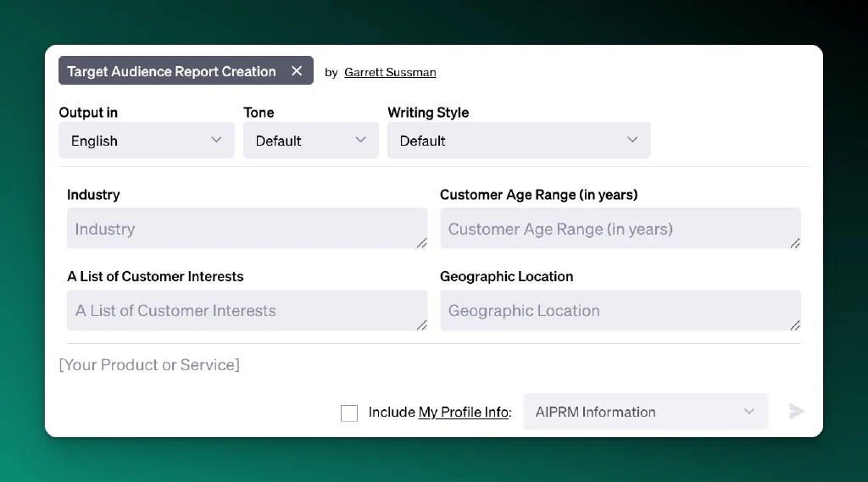
Task: Focus the Industry input field
Action: tap(247, 229)
